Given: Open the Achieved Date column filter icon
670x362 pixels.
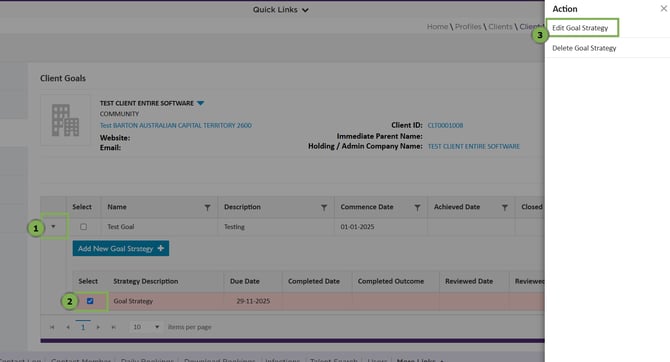Looking at the screenshot, I should (505, 207).
